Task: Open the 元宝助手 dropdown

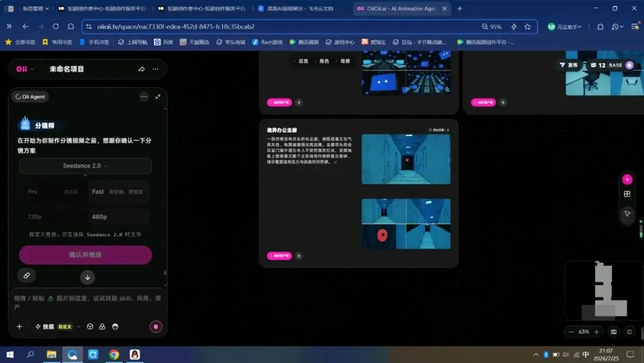Action: [x=565, y=27]
